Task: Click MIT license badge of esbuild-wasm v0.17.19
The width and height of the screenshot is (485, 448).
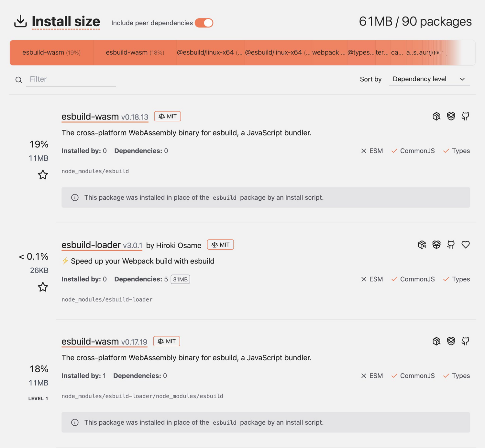Action: (166, 341)
